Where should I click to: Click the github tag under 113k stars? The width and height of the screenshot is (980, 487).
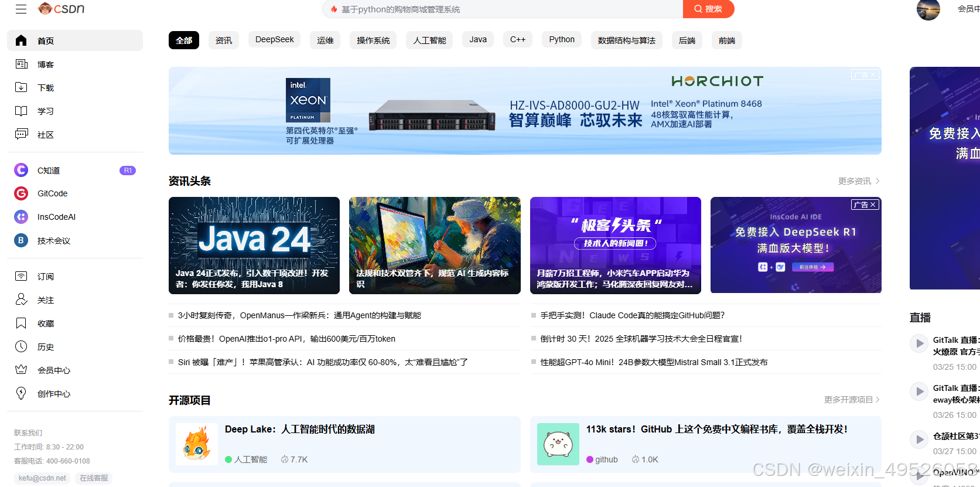point(602,459)
